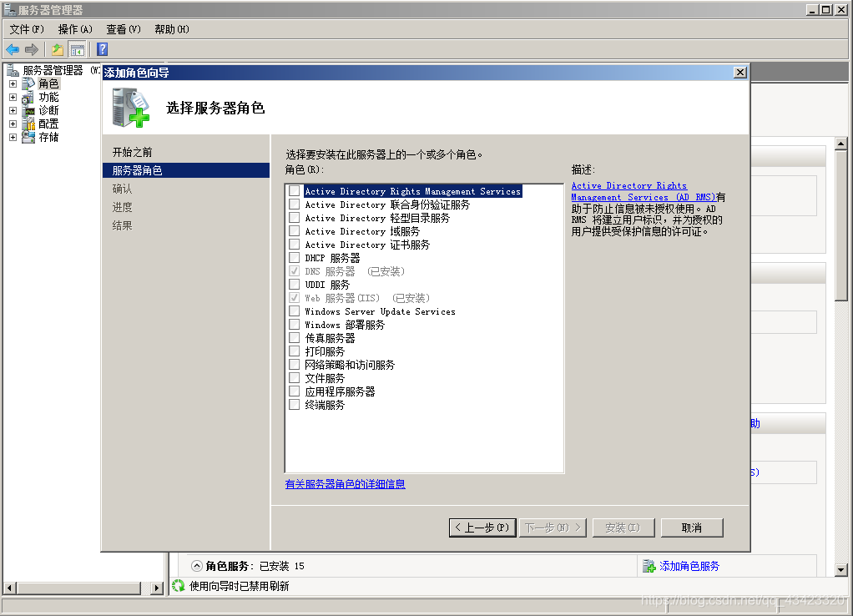Click the 诊断 tree node icon

[28, 110]
